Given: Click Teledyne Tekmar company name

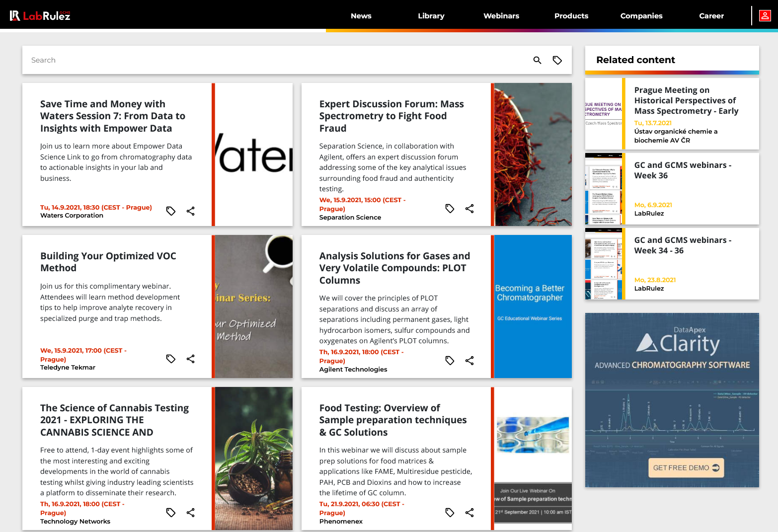Looking at the screenshot, I should [x=68, y=368].
